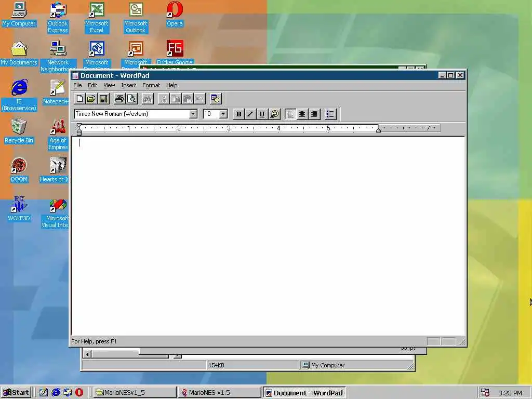Open the Edit menu
532x399 pixels.
92,86
